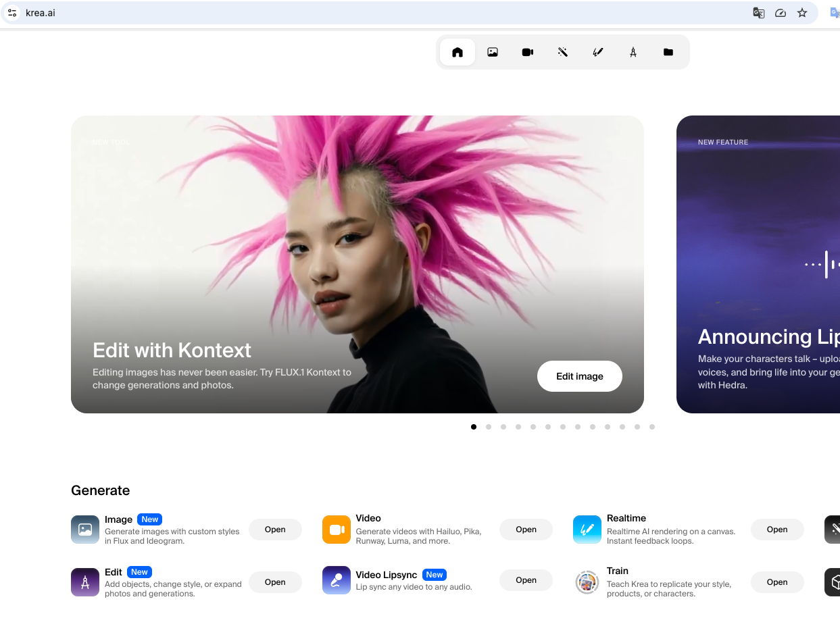Open the Video Lipsync tool
Viewport: 840px width, 618px height.
tap(526, 580)
